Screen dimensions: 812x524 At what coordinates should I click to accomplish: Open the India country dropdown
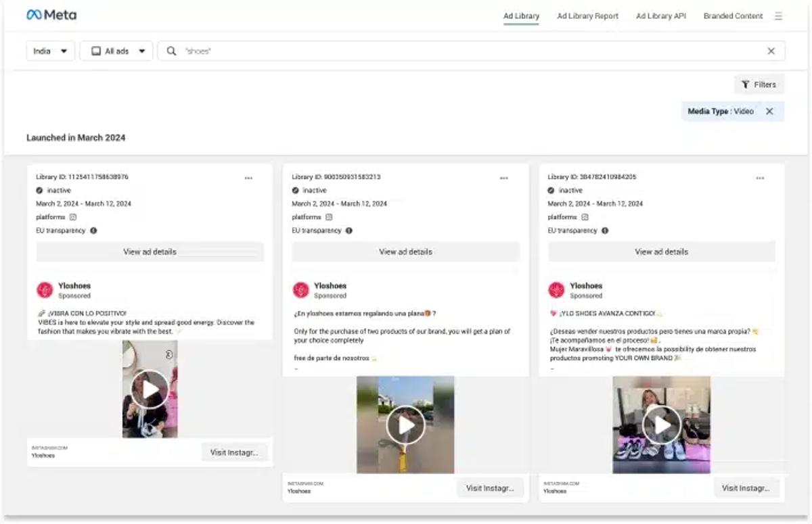point(49,50)
